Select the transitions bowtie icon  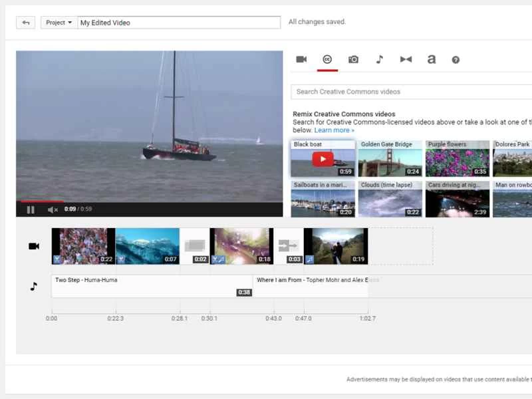click(406, 59)
